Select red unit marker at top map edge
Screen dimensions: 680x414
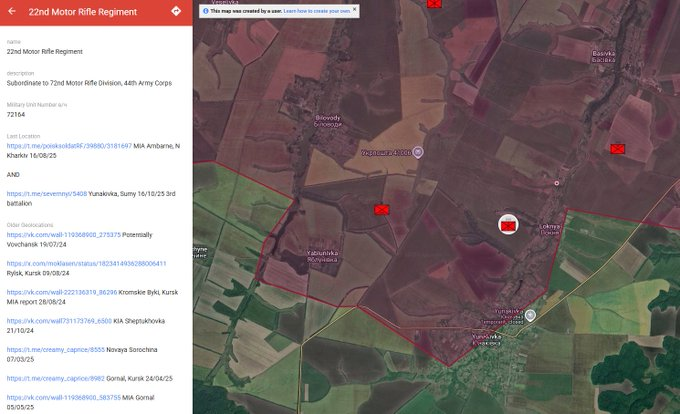[433, 3]
